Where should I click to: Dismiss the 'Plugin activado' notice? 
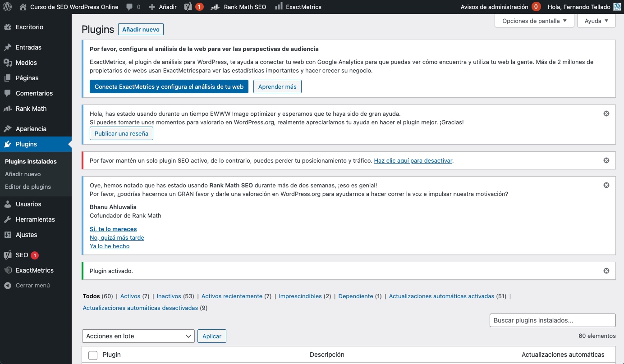pyautogui.click(x=606, y=271)
